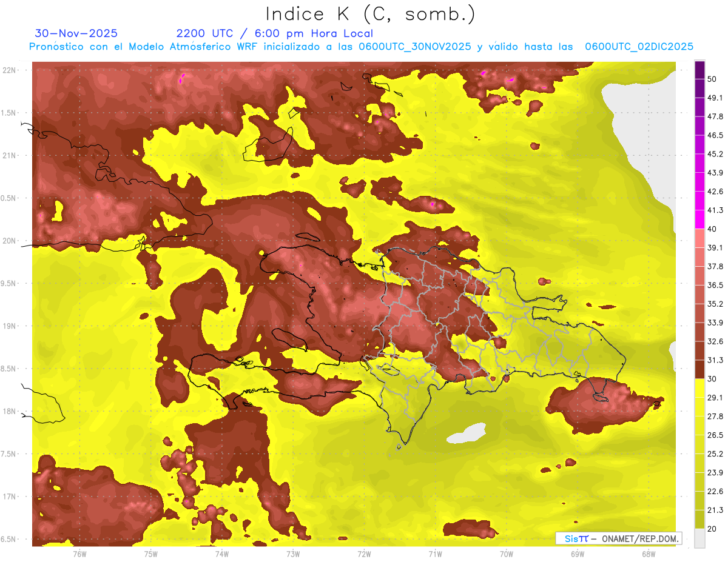The height and width of the screenshot is (562, 728).
Task: Click the 'SisTT - ONAMET/REP.DOM.' credit box
Action: pos(619,538)
